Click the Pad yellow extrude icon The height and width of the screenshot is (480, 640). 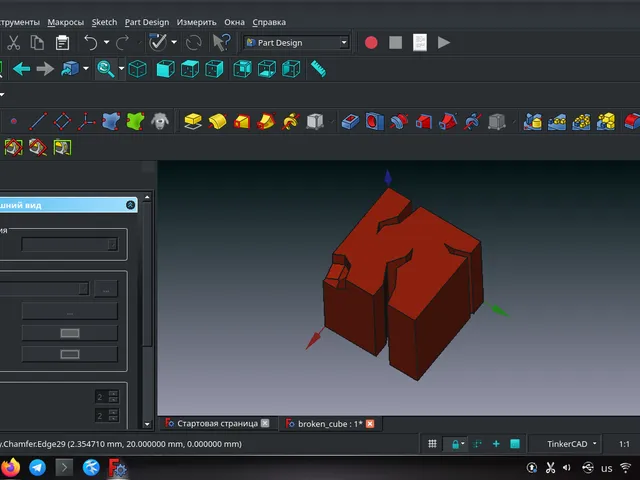[193, 121]
